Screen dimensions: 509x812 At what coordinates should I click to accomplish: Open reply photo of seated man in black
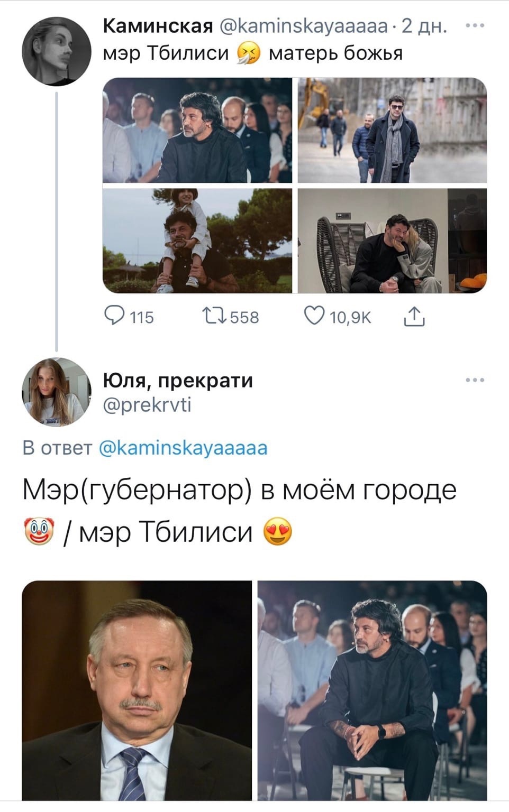[372, 690]
